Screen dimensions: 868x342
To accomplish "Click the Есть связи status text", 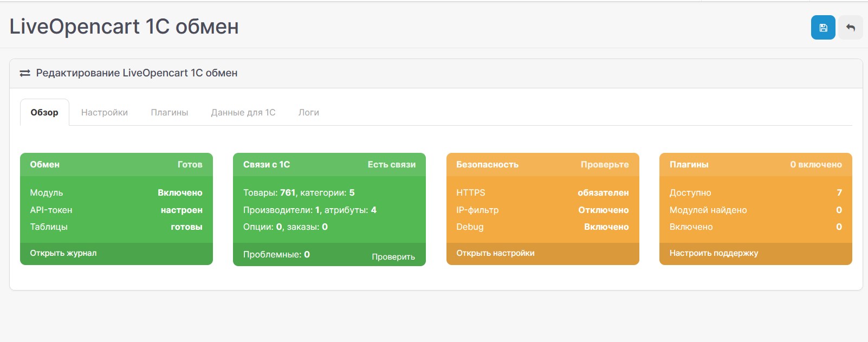I will (392, 164).
